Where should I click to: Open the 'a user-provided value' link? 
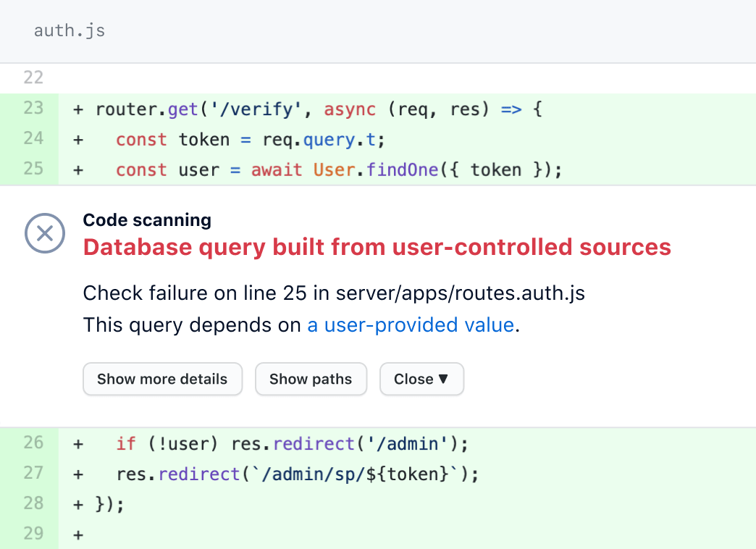pos(411,325)
